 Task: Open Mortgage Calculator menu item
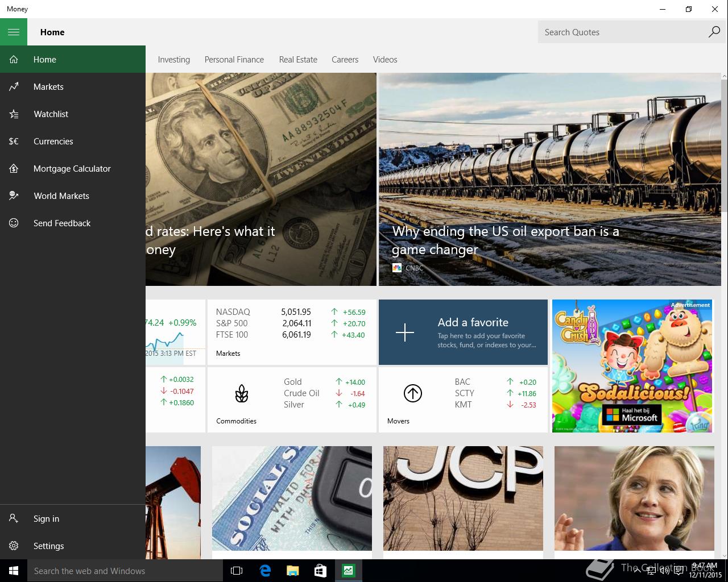(x=73, y=168)
